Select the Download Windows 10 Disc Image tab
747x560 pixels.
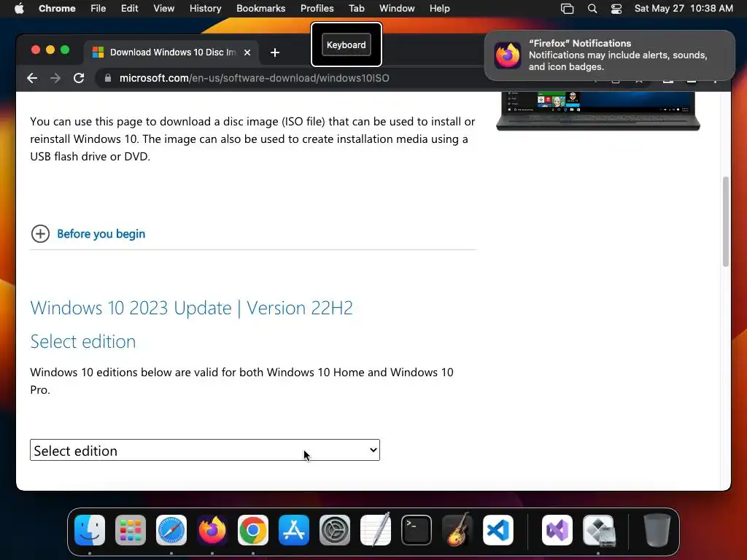pyautogui.click(x=172, y=52)
